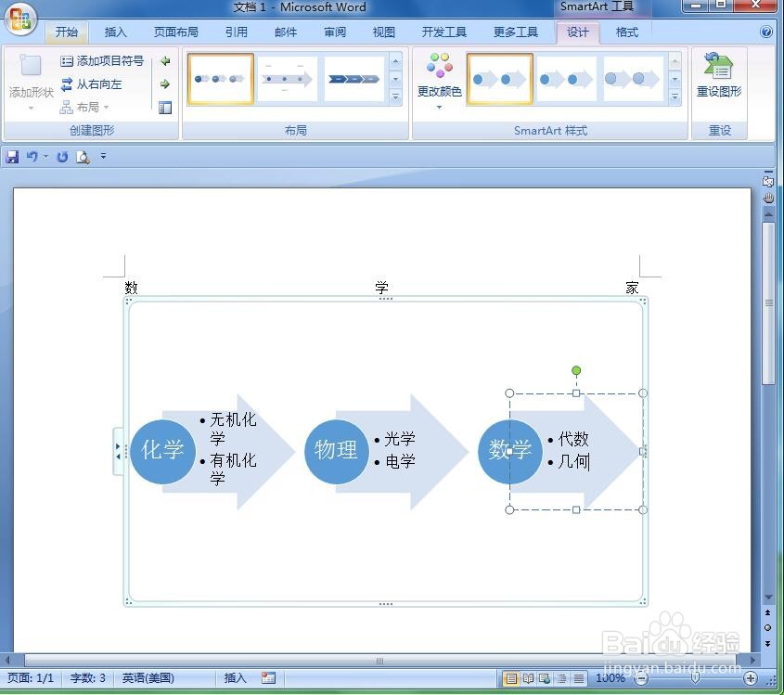Click the SmartArt styles gallery up arrow
Screen dimensions: 784x695
[675, 61]
